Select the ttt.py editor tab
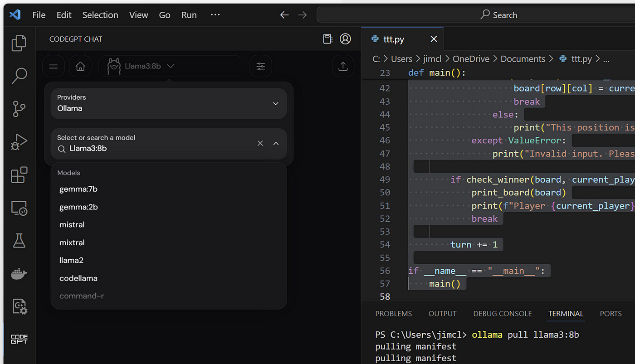635x364 pixels. tap(394, 39)
